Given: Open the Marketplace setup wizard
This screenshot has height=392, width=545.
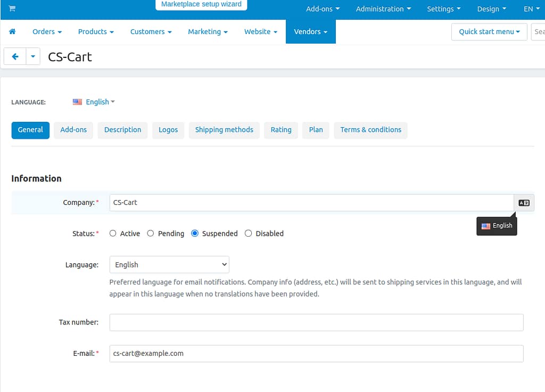Looking at the screenshot, I should pos(201,5).
